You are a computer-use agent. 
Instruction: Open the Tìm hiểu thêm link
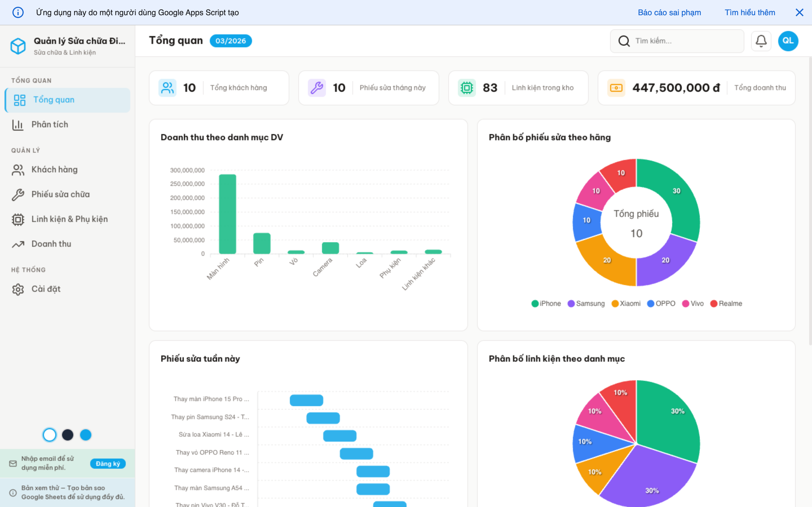pos(750,12)
